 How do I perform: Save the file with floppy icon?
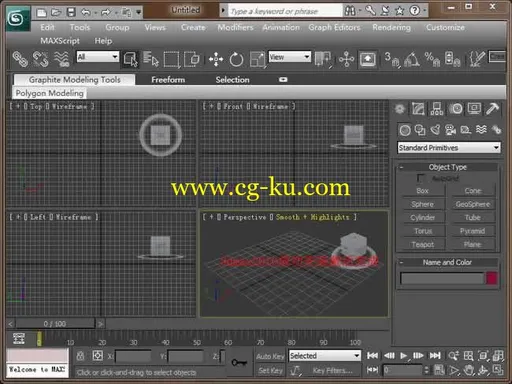71,13
